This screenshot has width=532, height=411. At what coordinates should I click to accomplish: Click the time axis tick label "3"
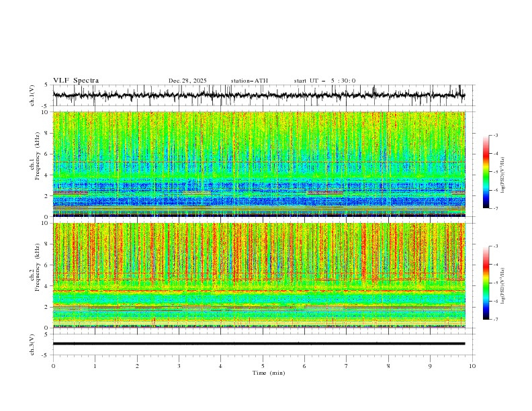tap(179, 366)
